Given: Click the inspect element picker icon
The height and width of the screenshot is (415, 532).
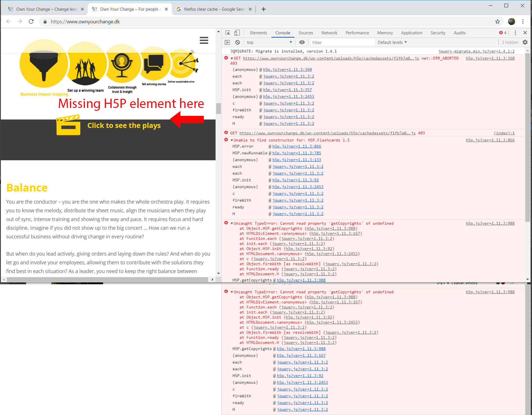Looking at the screenshot, I should pos(228,33).
